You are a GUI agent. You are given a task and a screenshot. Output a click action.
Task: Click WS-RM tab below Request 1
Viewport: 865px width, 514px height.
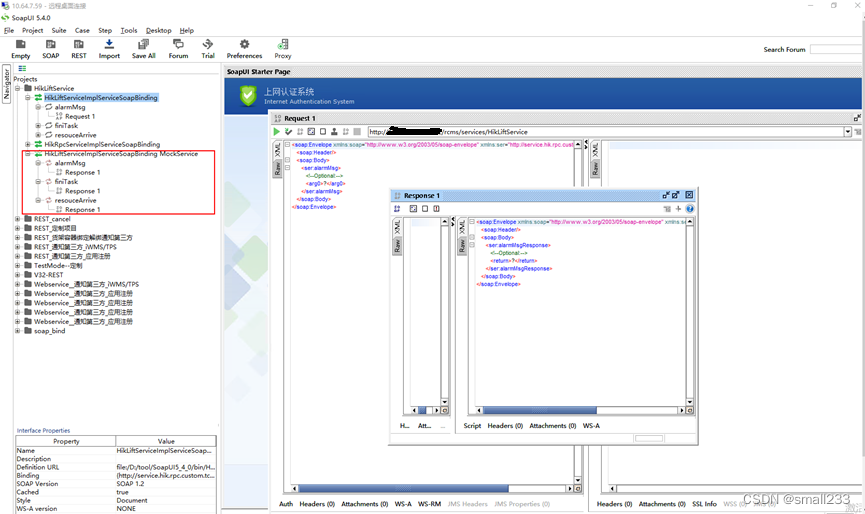(429, 504)
